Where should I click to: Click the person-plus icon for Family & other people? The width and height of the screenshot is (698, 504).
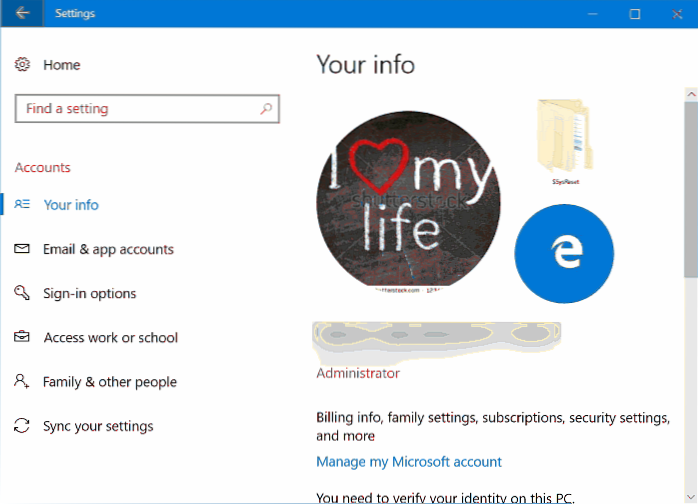pos(23,382)
